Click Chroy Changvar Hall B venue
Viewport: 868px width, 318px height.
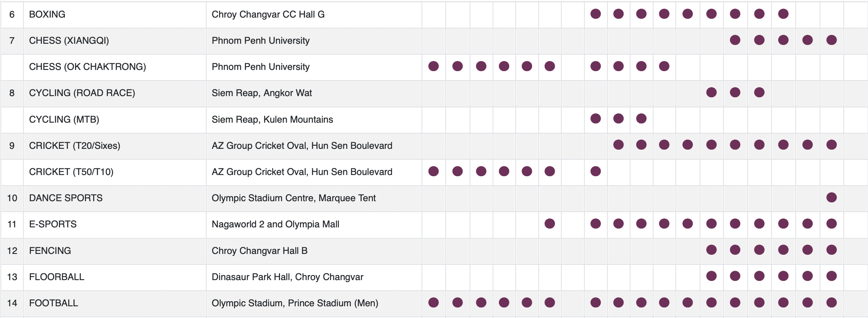pos(259,251)
